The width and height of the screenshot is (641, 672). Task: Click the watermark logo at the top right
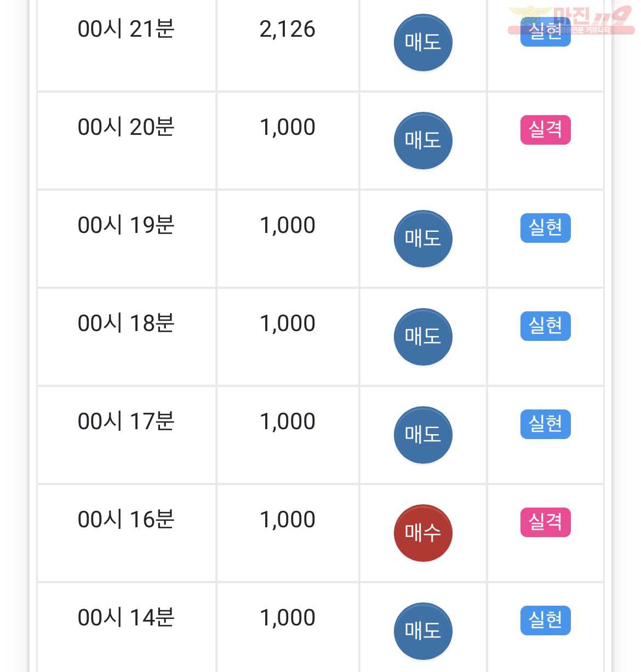point(571,20)
